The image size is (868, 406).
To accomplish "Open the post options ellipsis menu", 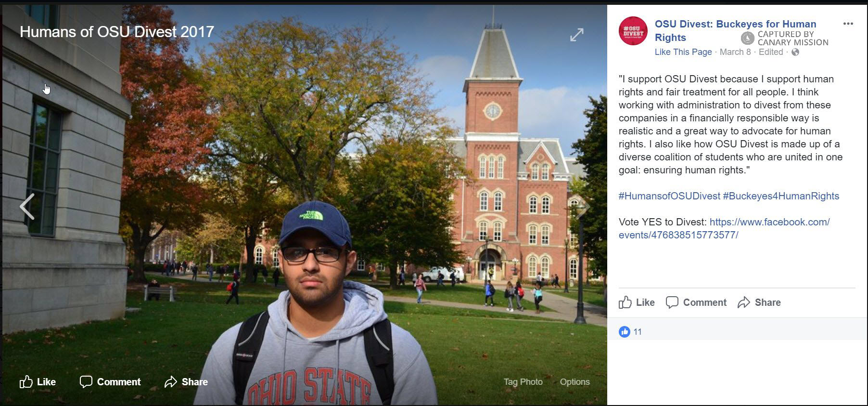I will (x=848, y=24).
